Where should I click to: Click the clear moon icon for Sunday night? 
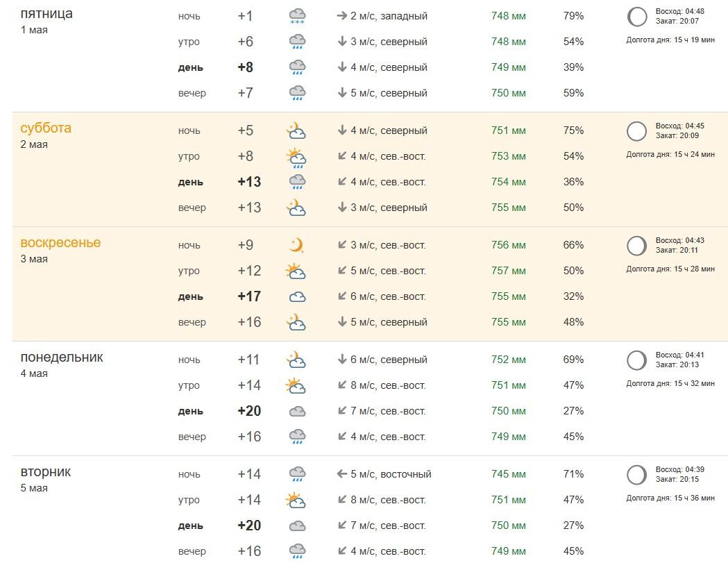(x=296, y=245)
